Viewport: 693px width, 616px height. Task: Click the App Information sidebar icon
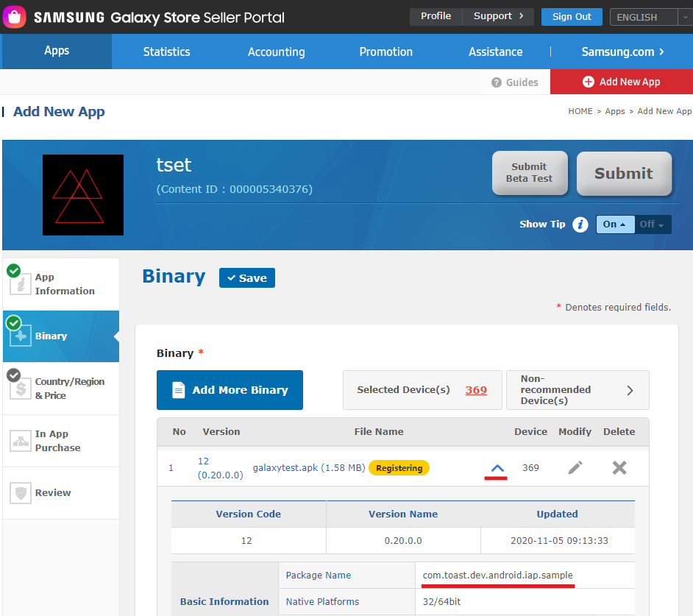coord(20,283)
